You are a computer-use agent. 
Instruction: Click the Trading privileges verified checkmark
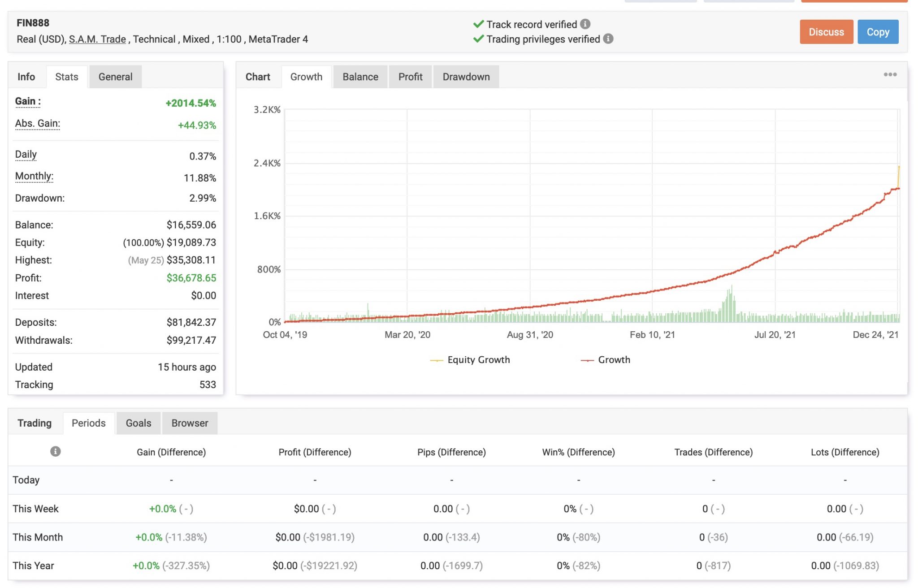pos(478,39)
